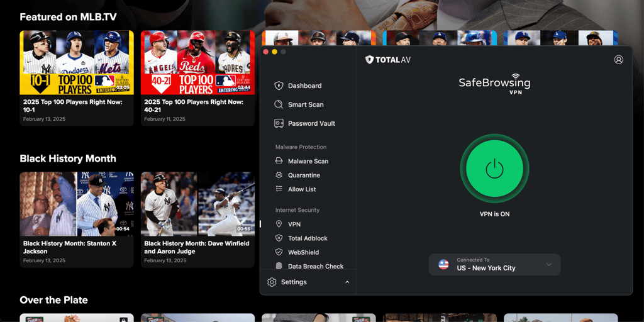
Task: Click the Data Breach Check icon
Action: coord(279,266)
